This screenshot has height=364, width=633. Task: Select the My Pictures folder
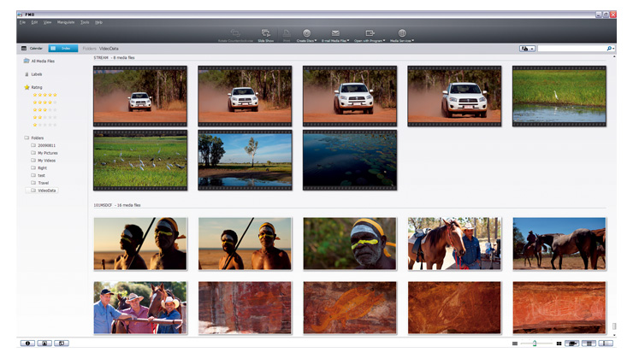(x=48, y=153)
